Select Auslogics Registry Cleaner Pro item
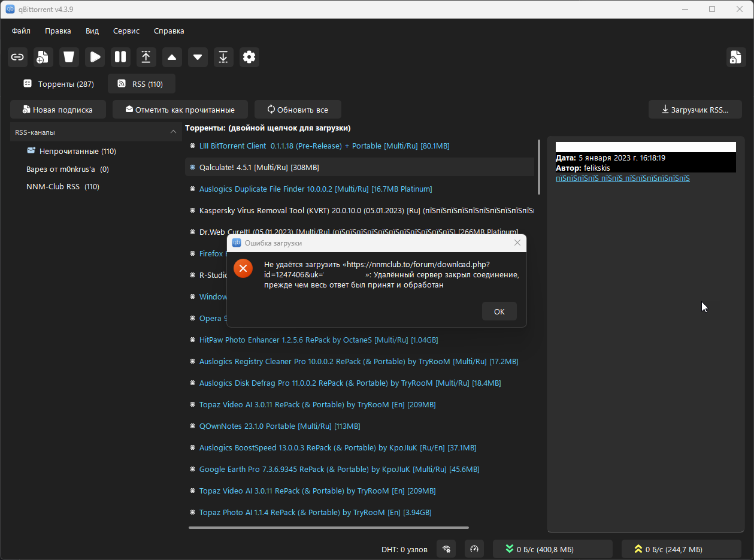This screenshot has width=754, height=560. tap(359, 361)
